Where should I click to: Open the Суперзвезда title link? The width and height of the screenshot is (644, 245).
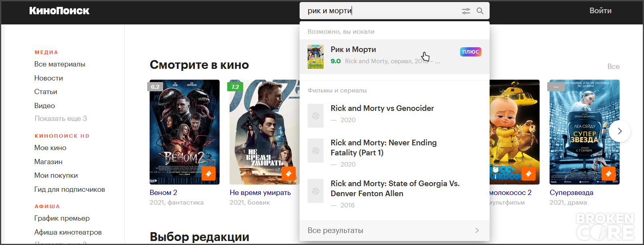[x=571, y=193]
